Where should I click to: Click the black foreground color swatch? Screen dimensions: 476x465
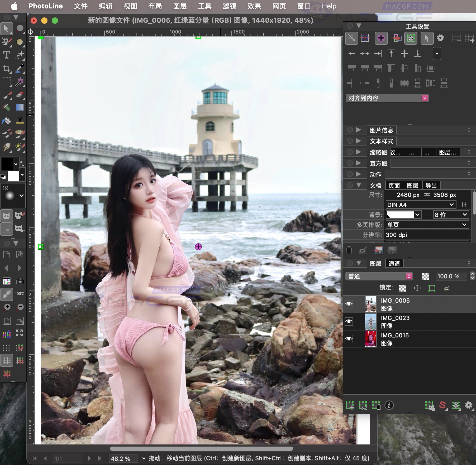point(7,164)
